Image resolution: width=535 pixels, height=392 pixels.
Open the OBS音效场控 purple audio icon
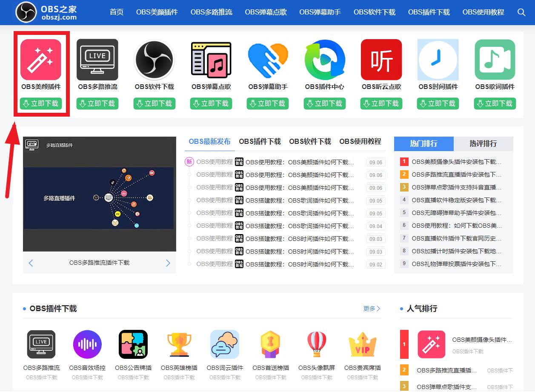[x=87, y=344]
